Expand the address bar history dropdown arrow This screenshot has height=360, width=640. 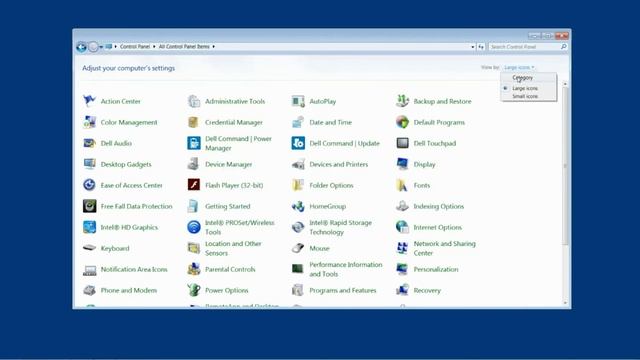[x=473, y=47]
